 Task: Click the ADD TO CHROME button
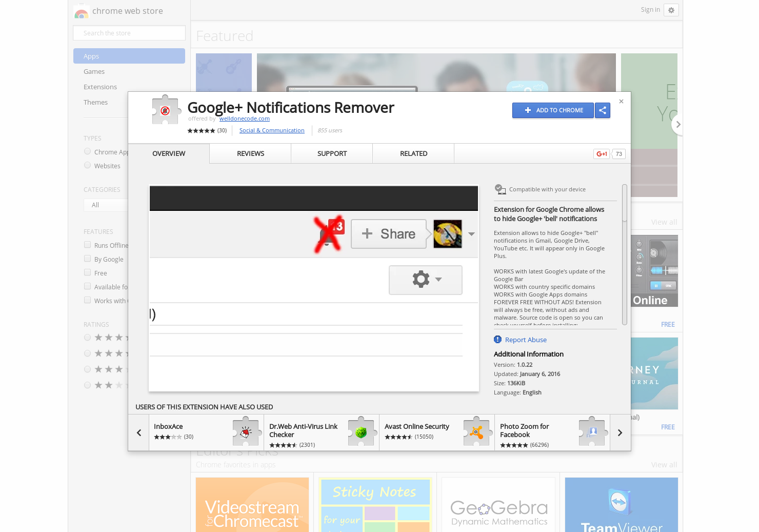(553, 110)
